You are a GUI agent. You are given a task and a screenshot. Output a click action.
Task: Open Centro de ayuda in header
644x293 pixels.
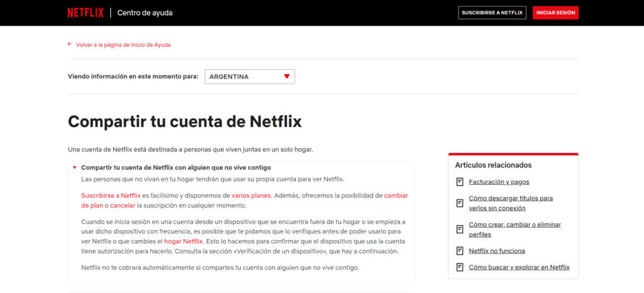(145, 13)
